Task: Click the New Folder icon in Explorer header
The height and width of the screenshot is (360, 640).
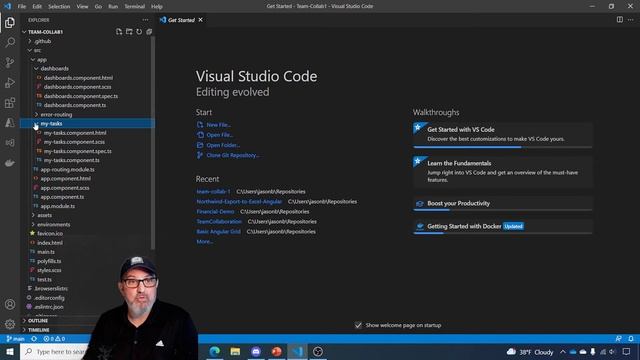Action: (129, 31)
